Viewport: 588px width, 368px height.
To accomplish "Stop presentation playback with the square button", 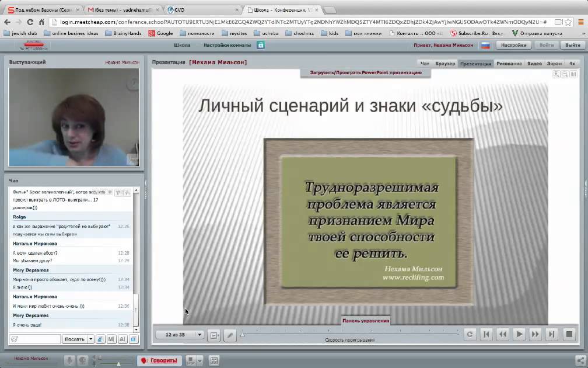I will pyautogui.click(x=569, y=334).
